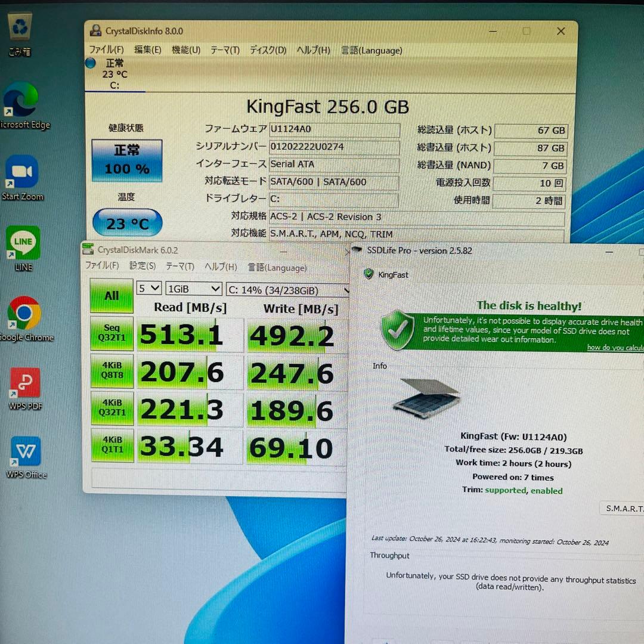This screenshot has width=644, height=644.
Task: Start all benchmarks with the All button
Action: (112, 297)
